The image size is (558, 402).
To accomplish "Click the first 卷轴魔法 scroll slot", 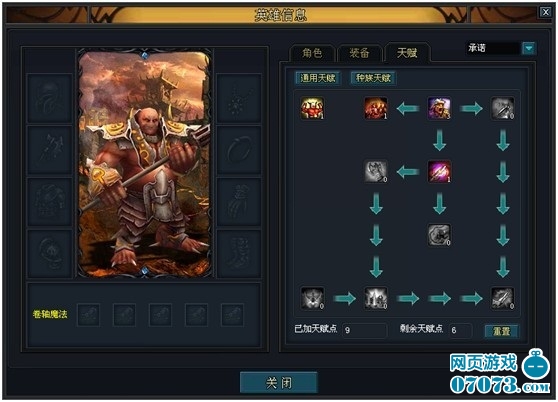I will (88, 315).
